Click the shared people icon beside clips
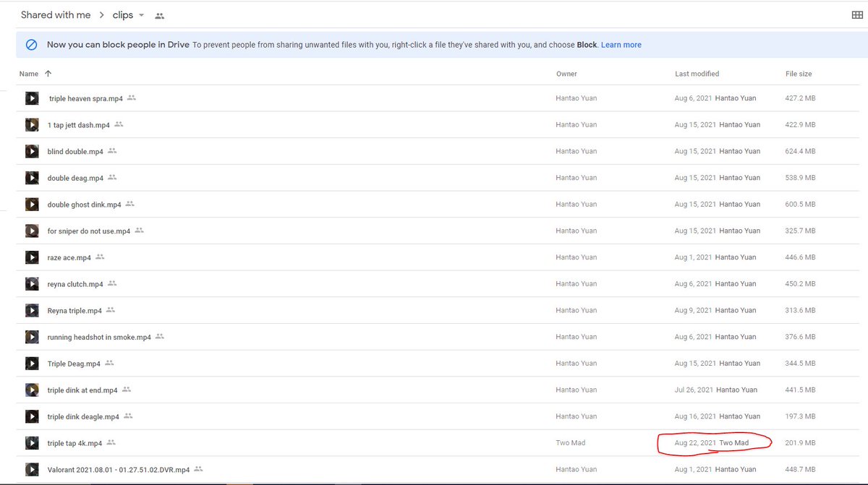This screenshot has width=868, height=485. coord(160,16)
